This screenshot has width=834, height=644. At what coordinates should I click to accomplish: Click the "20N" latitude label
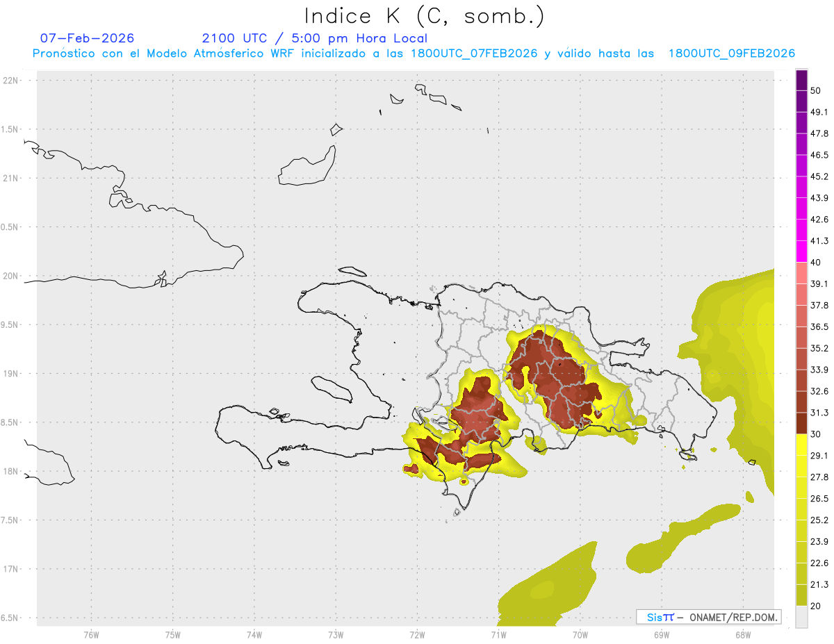coord(10,276)
